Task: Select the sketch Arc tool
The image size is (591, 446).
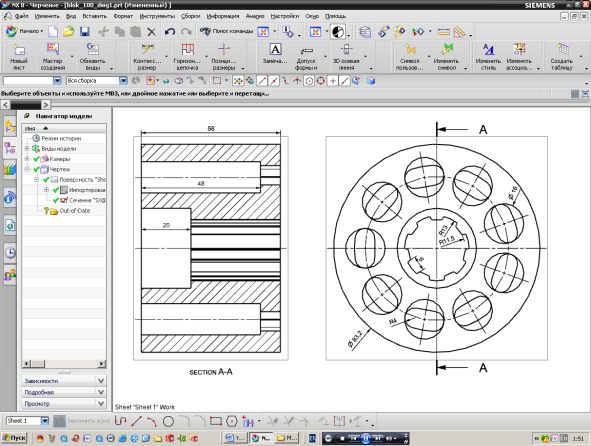Action: pyautogui.click(x=152, y=421)
